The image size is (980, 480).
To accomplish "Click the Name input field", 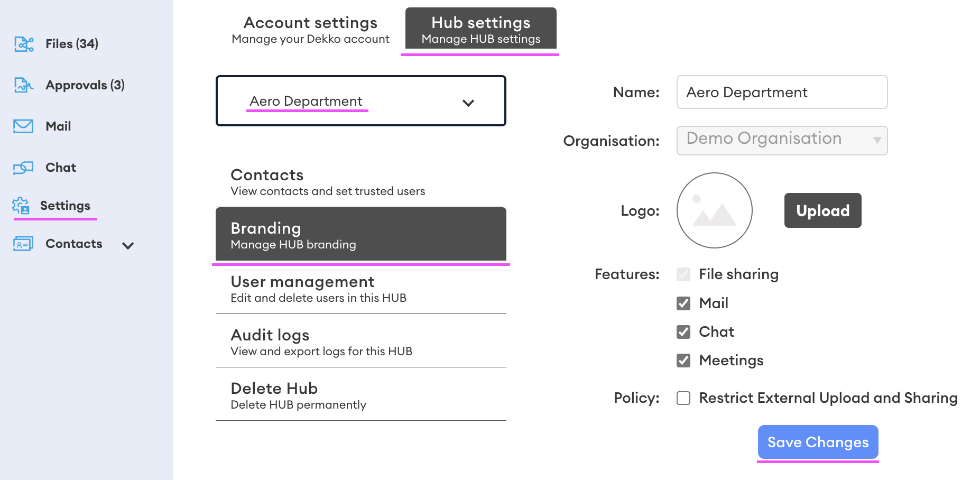I will (782, 92).
